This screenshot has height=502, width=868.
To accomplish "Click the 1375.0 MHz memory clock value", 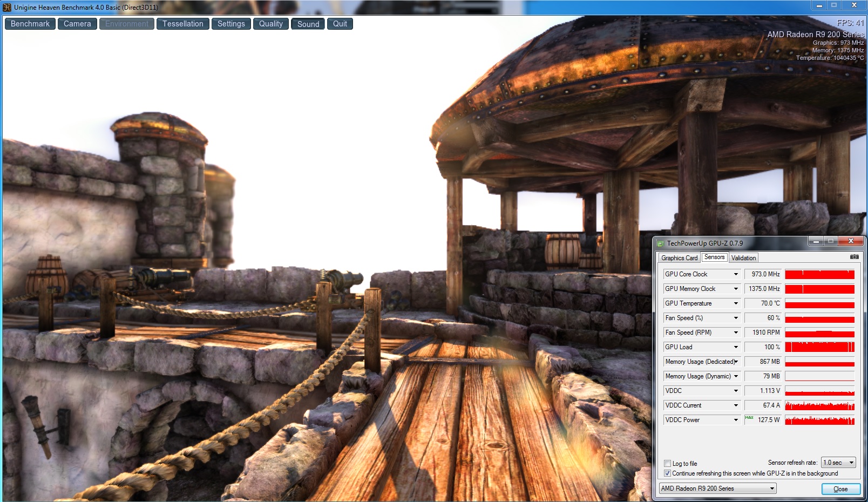I will click(763, 289).
